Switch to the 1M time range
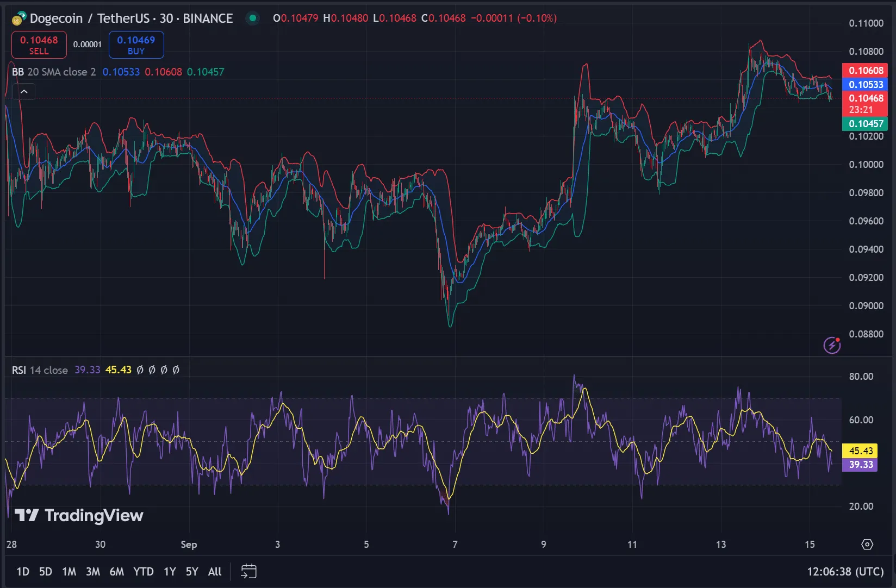Image resolution: width=896 pixels, height=588 pixels. click(x=69, y=572)
